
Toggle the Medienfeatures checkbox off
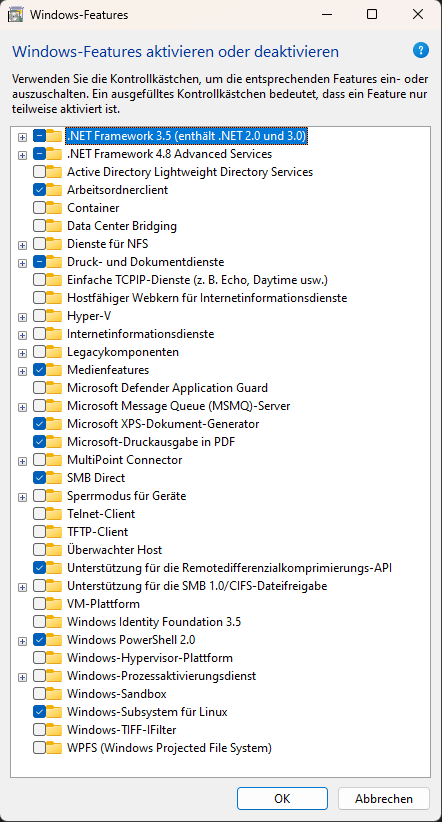coord(39,370)
